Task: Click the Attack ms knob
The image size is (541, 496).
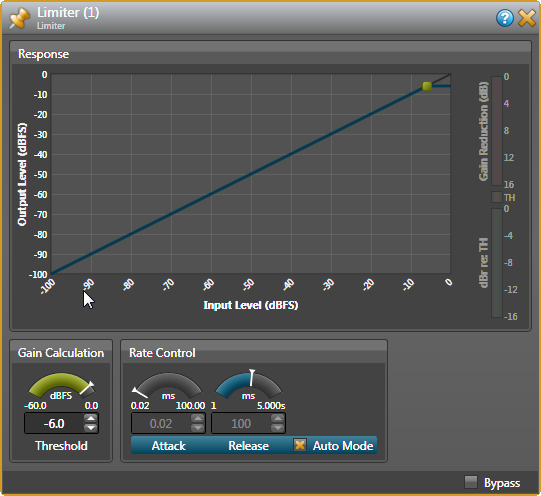Action: tap(168, 385)
